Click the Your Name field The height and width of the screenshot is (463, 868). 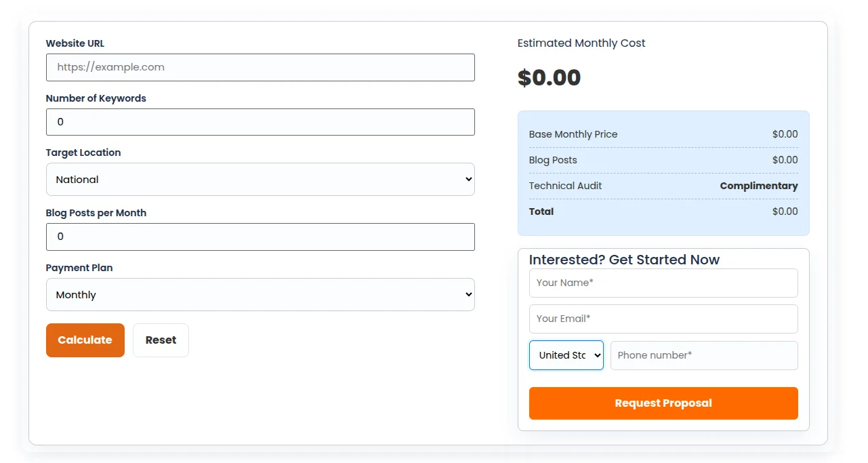663,283
